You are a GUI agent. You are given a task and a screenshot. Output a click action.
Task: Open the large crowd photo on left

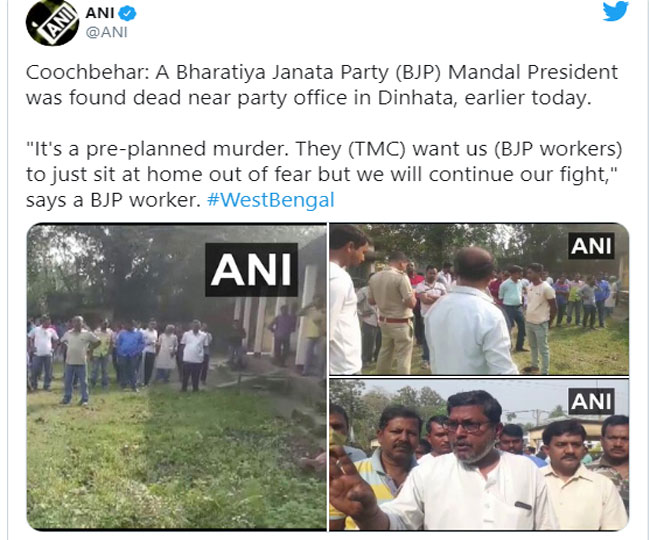pyautogui.click(x=177, y=377)
